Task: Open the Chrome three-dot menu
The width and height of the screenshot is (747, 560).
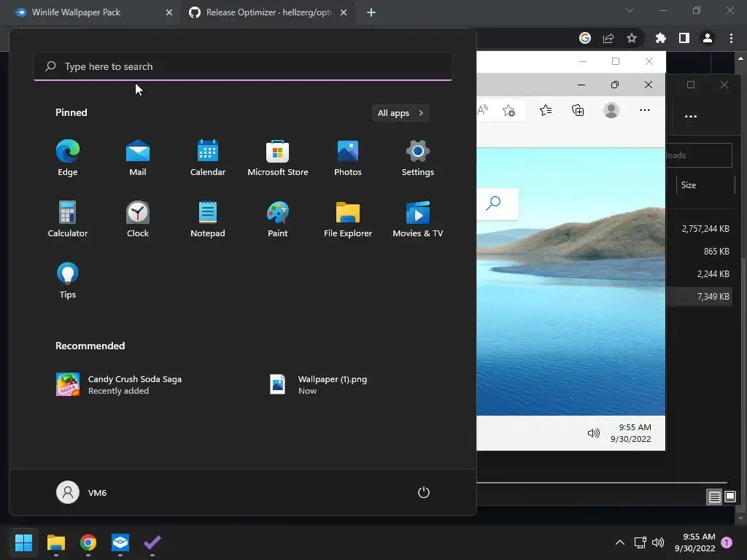Action: [x=731, y=38]
